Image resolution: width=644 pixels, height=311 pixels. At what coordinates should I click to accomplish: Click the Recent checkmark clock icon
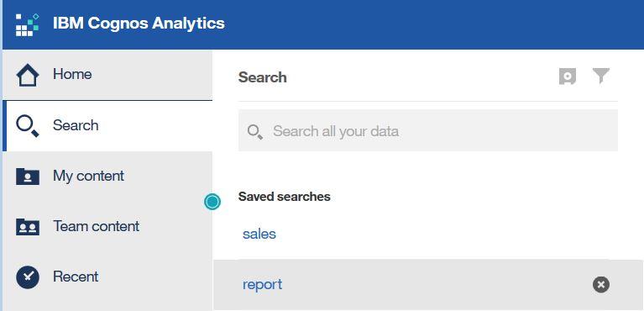[x=28, y=277]
